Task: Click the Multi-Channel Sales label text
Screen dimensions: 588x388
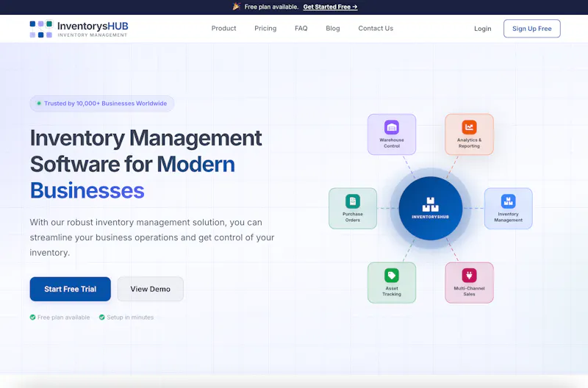Action: [469, 291]
